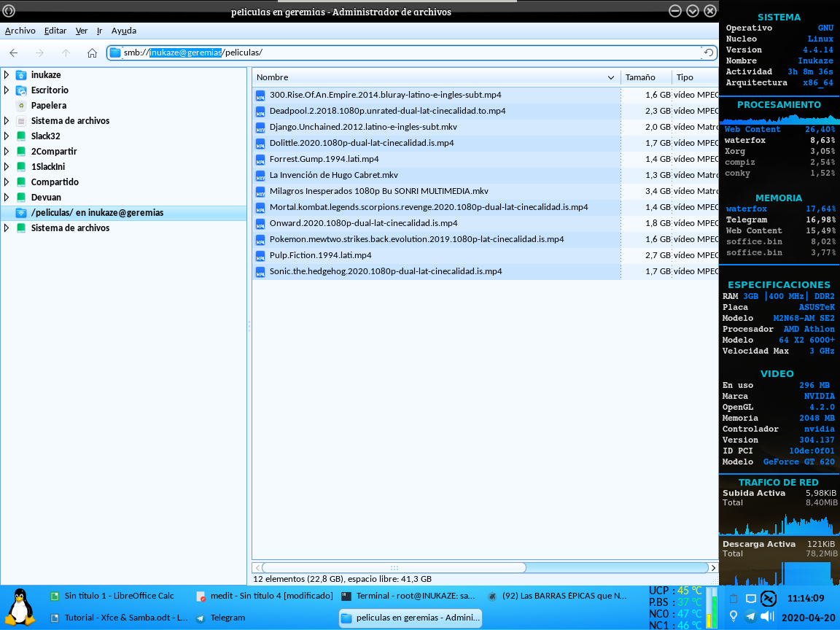Click the mp4 icon of Deadpool.2.2018
This screenshot has height=630, width=840.
pos(260,112)
